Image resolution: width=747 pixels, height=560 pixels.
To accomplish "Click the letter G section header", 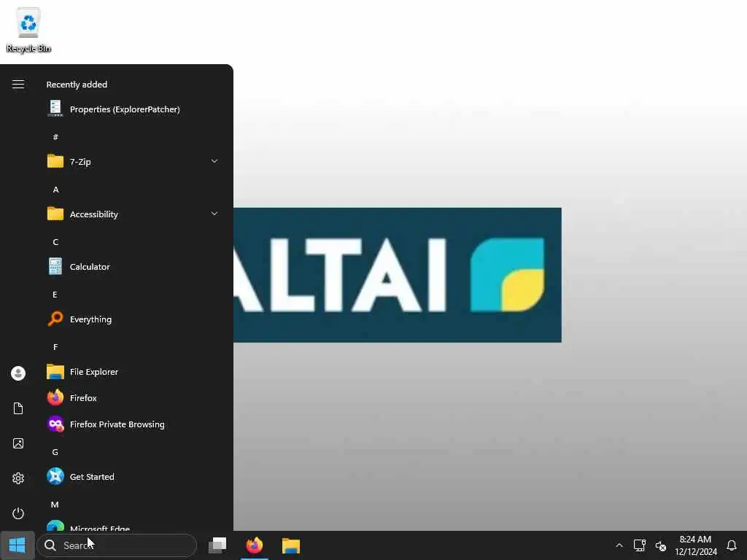I will (x=55, y=452).
